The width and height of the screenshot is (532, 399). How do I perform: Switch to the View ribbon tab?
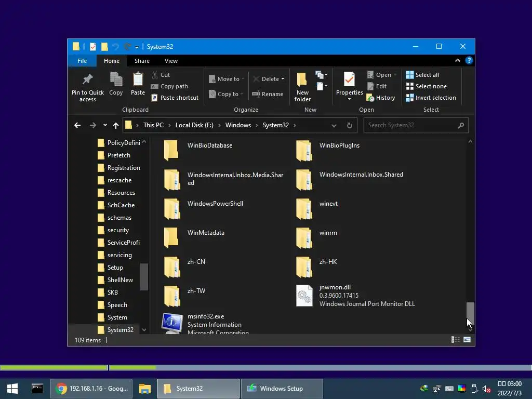(171, 61)
